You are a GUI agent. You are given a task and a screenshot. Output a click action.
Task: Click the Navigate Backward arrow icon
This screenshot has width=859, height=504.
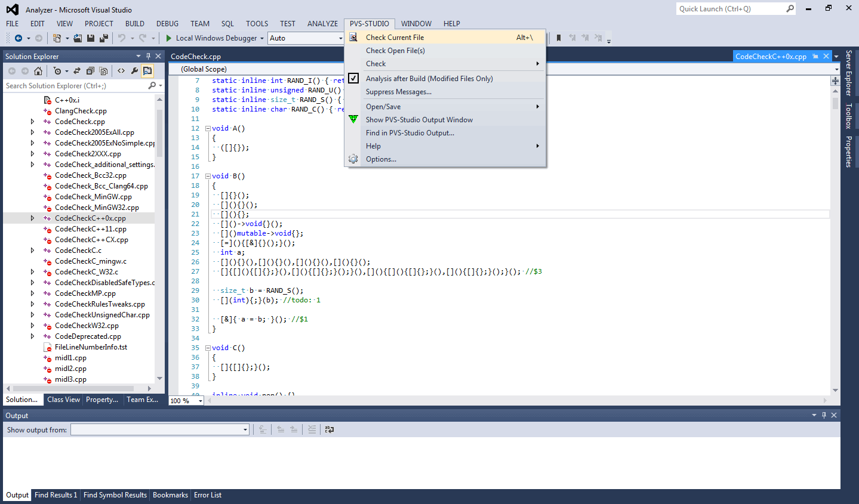point(19,38)
